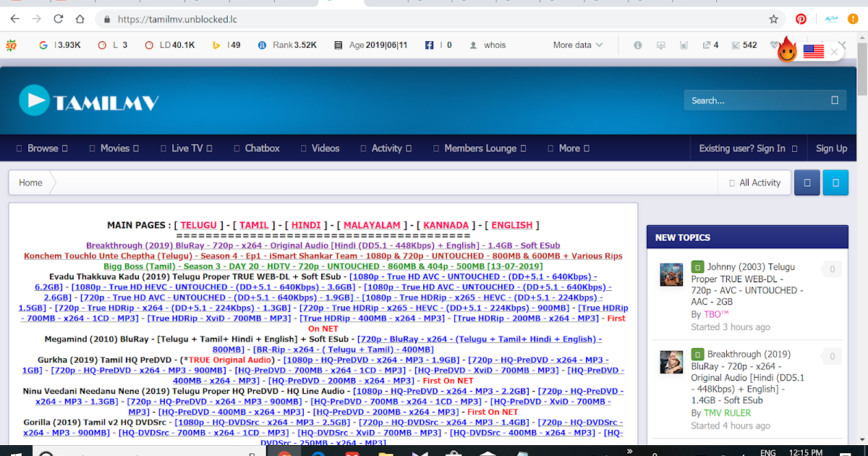The image size is (868, 456).
Task: Click the Google index 3.93K metric
Action: [60, 45]
